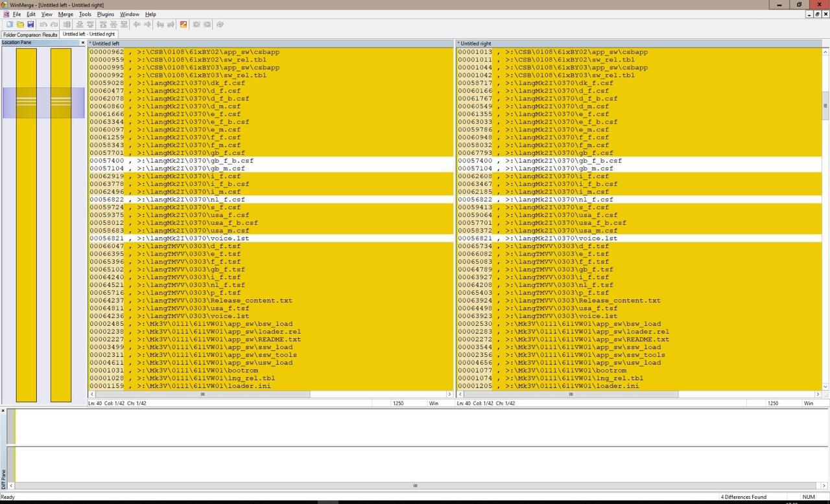The width and height of the screenshot is (830, 504).
Task: Minimize the child document window
Action: tap(809, 14)
